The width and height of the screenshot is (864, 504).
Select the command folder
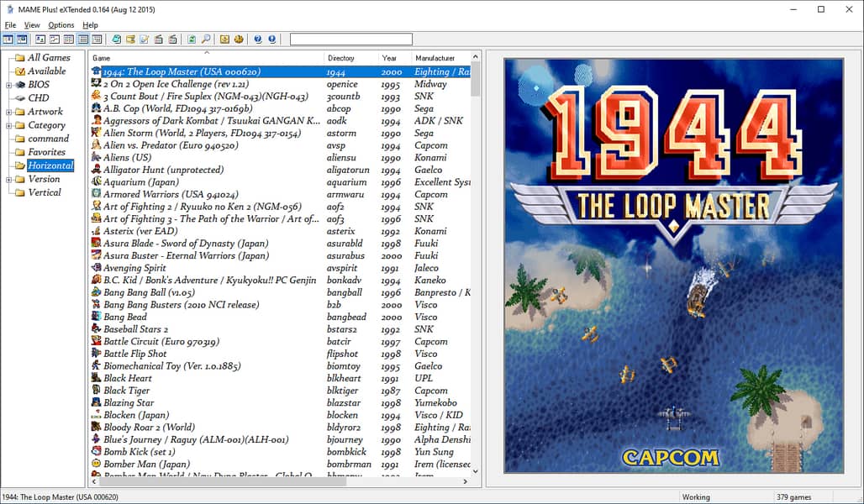click(x=49, y=139)
